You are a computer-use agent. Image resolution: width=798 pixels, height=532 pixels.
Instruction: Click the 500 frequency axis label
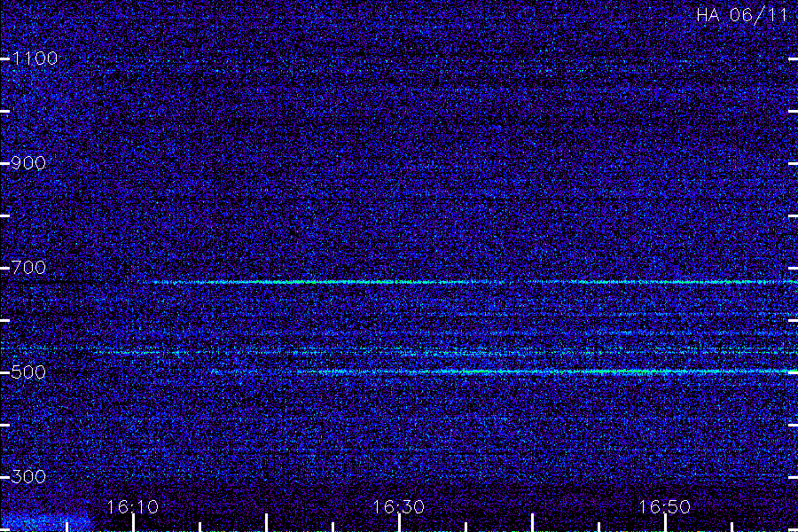(x=28, y=372)
